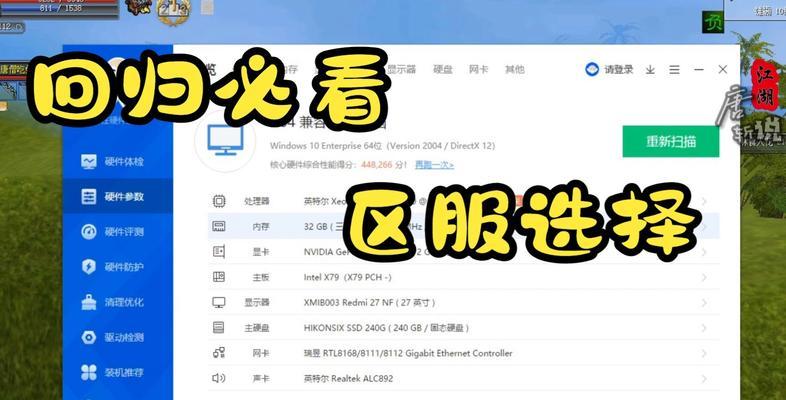This screenshot has height=400, width=786.
Task: Click the 声卡 label
Action: click(261, 378)
